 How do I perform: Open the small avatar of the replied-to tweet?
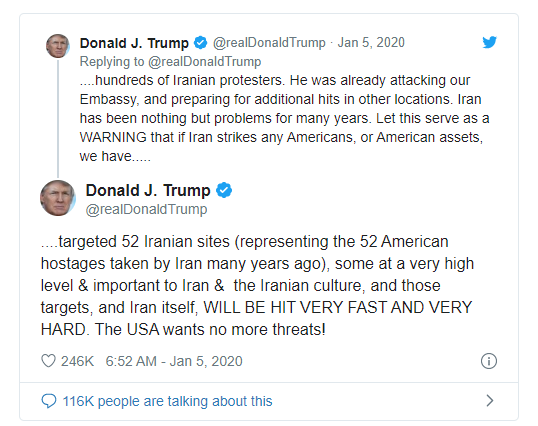coord(58,46)
